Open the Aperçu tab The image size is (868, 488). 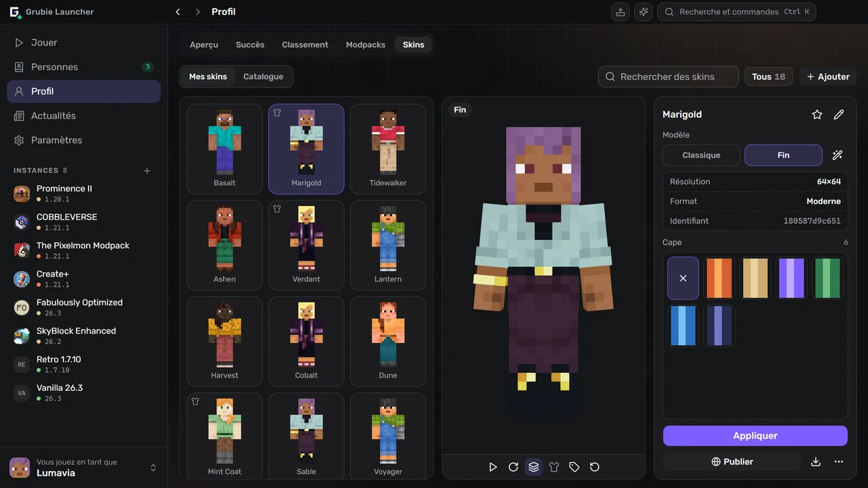coord(204,45)
